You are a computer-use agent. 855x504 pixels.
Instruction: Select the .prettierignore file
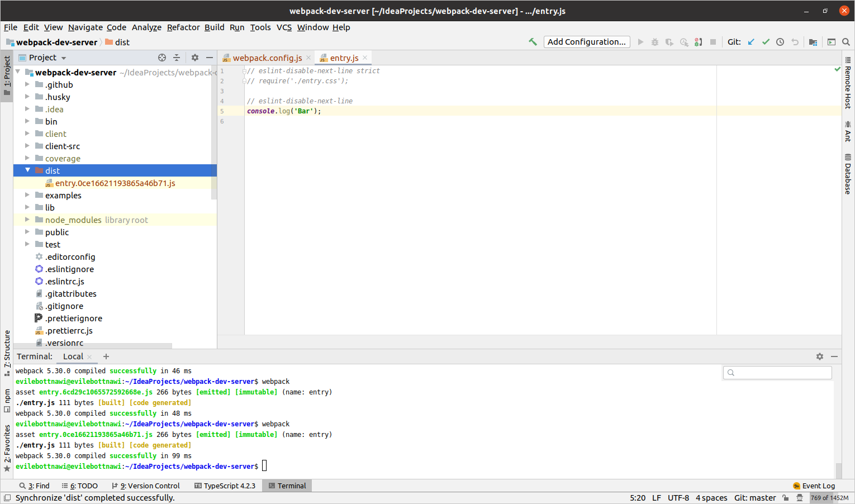point(74,318)
